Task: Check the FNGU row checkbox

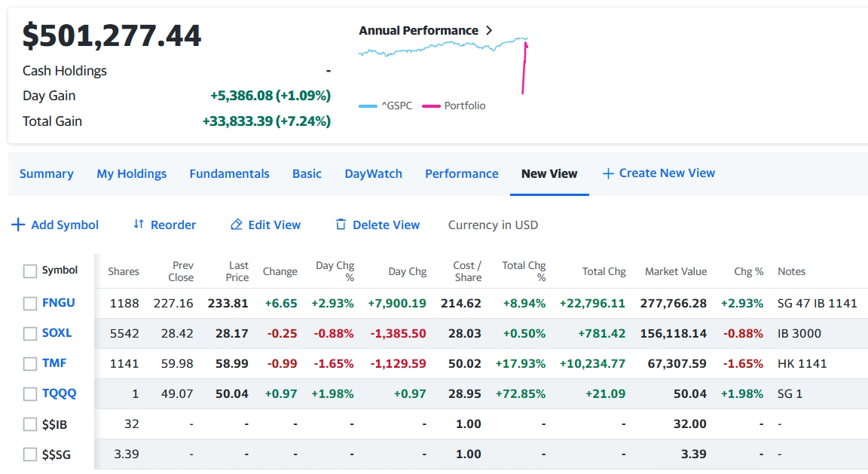Action: pos(30,303)
